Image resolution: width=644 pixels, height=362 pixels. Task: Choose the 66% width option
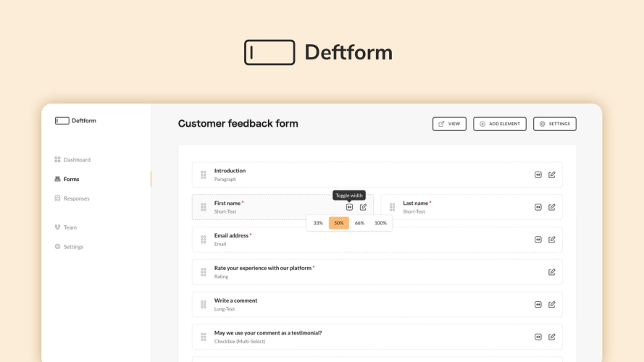359,223
